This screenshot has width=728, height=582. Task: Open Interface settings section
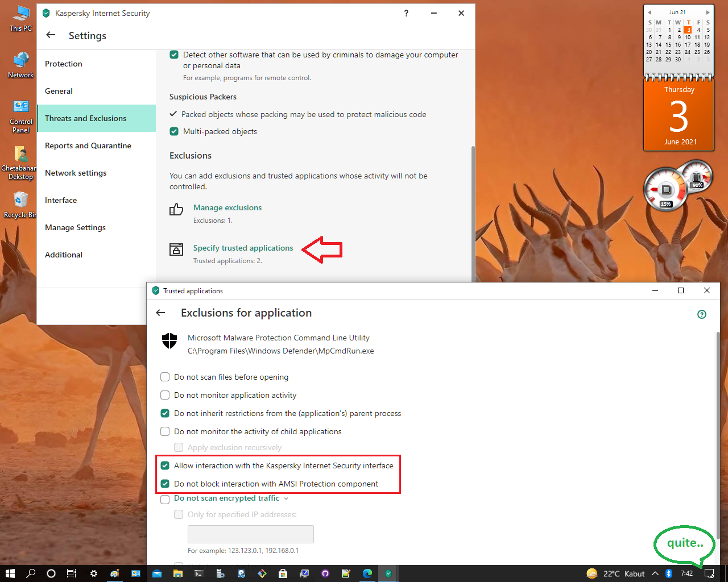coord(96,200)
